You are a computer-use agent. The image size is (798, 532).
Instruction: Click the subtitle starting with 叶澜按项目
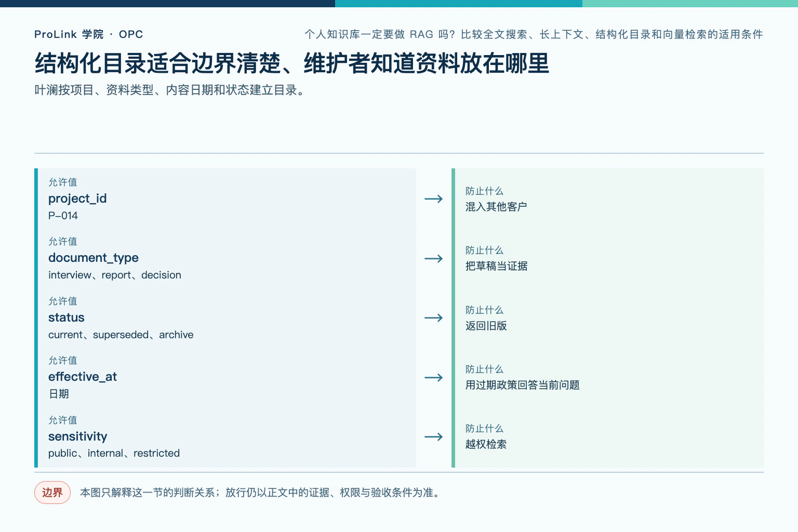pos(171,90)
